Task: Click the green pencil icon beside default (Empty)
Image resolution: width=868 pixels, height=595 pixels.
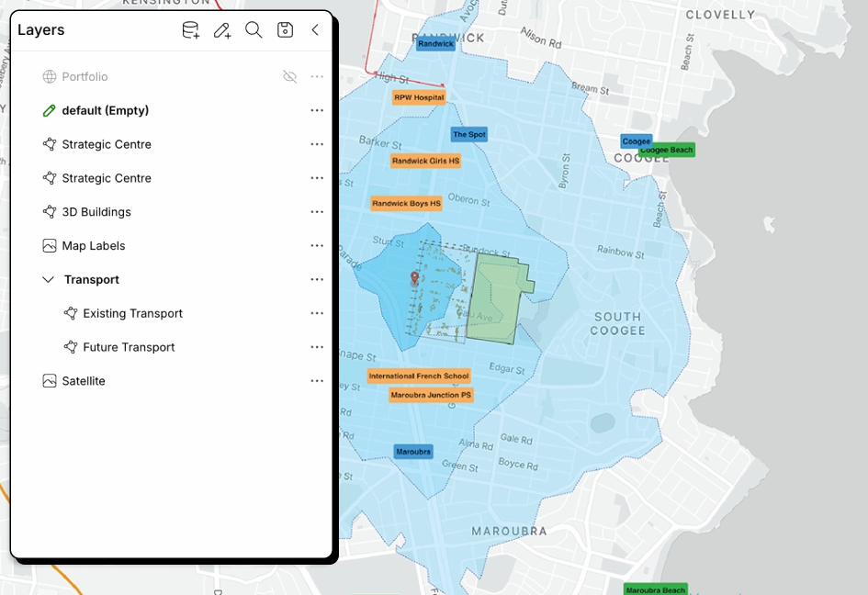Action: [x=50, y=110]
